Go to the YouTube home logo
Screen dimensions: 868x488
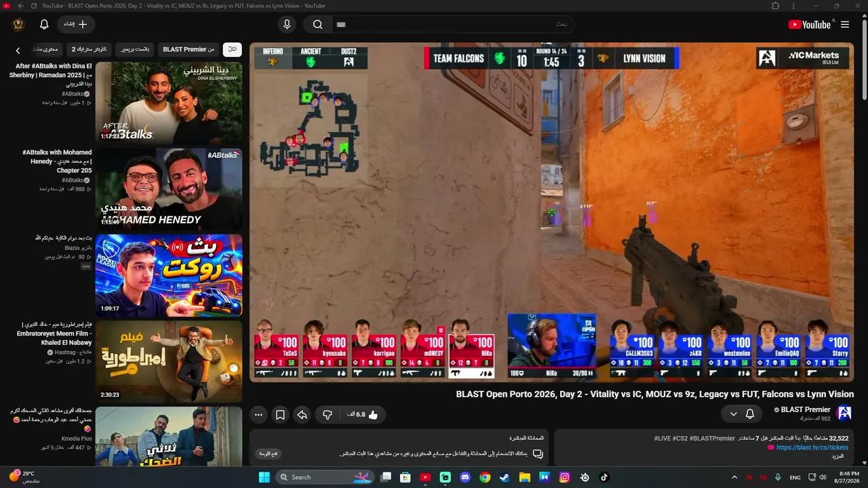(x=810, y=24)
